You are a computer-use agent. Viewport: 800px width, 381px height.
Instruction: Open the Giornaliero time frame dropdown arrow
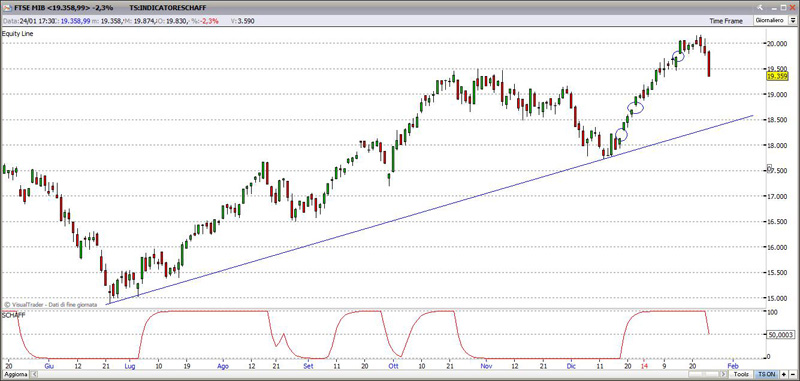click(x=793, y=20)
